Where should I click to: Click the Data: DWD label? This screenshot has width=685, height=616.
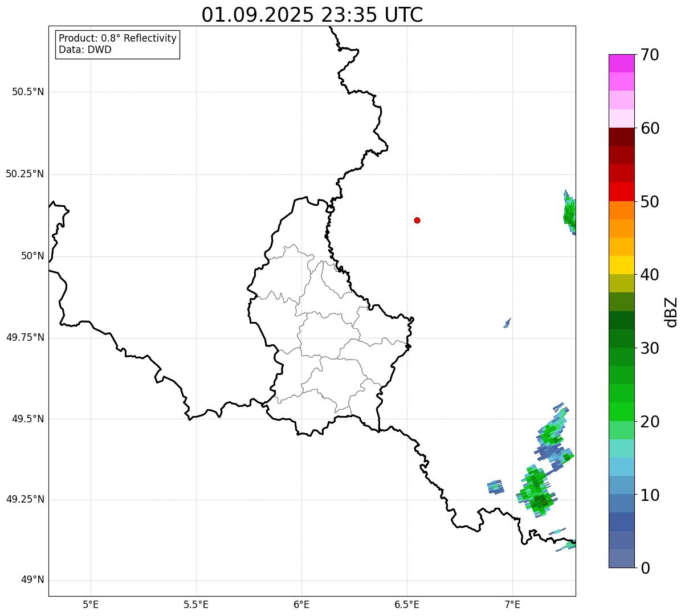[85, 50]
